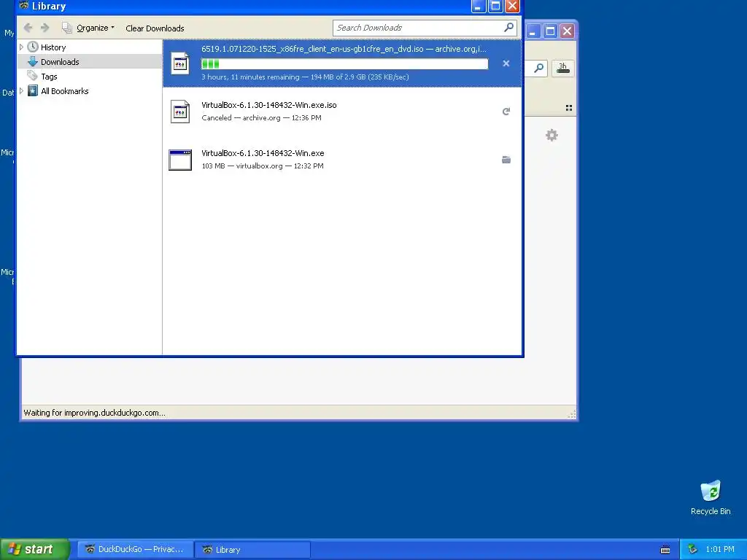This screenshot has width=747, height=560.
Task: Click the file icon of downloading ISO
Action: tap(180, 63)
